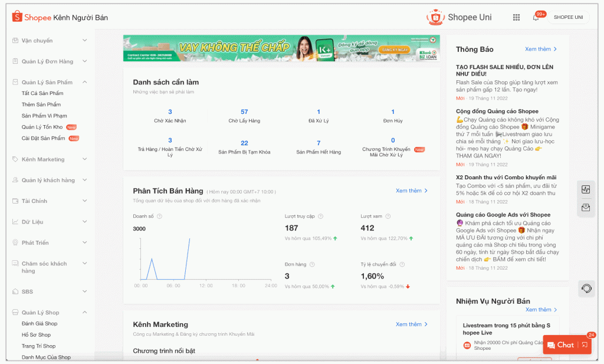Click the SHOPEE UNI account button

coord(568,17)
